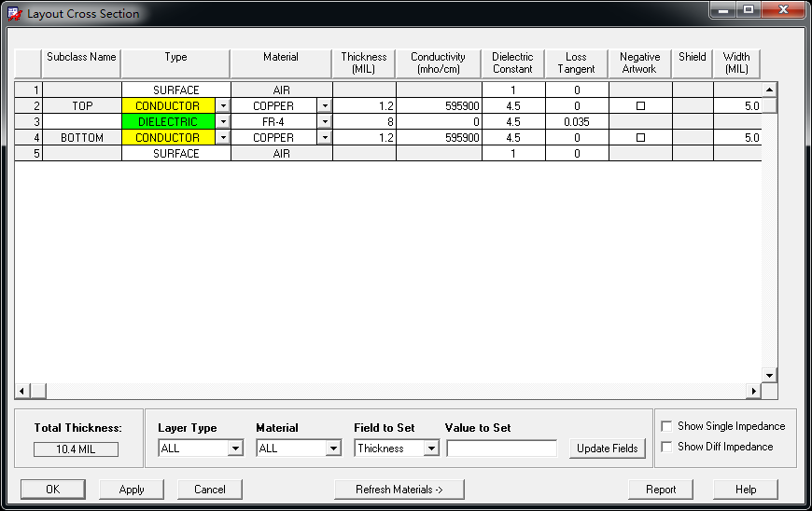The image size is (812, 511).
Task: Select row header number 3
Action: coord(29,122)
